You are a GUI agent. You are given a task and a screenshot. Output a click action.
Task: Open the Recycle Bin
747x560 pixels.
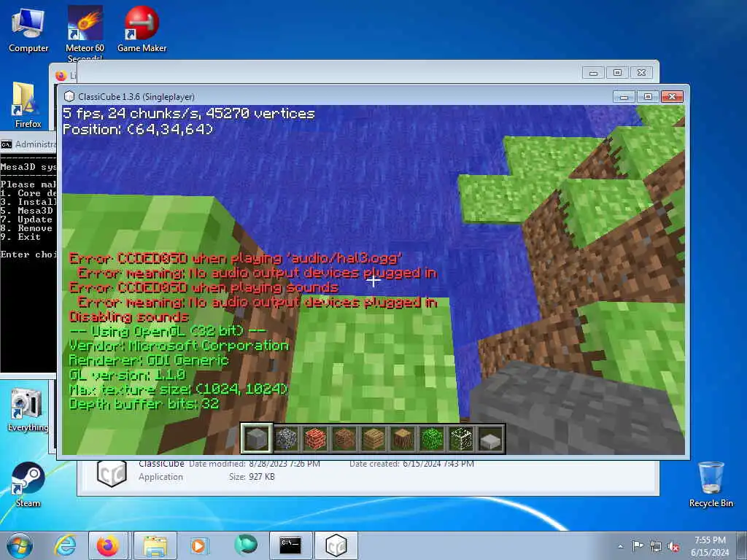pyautogui.click(x=711, y=484)
